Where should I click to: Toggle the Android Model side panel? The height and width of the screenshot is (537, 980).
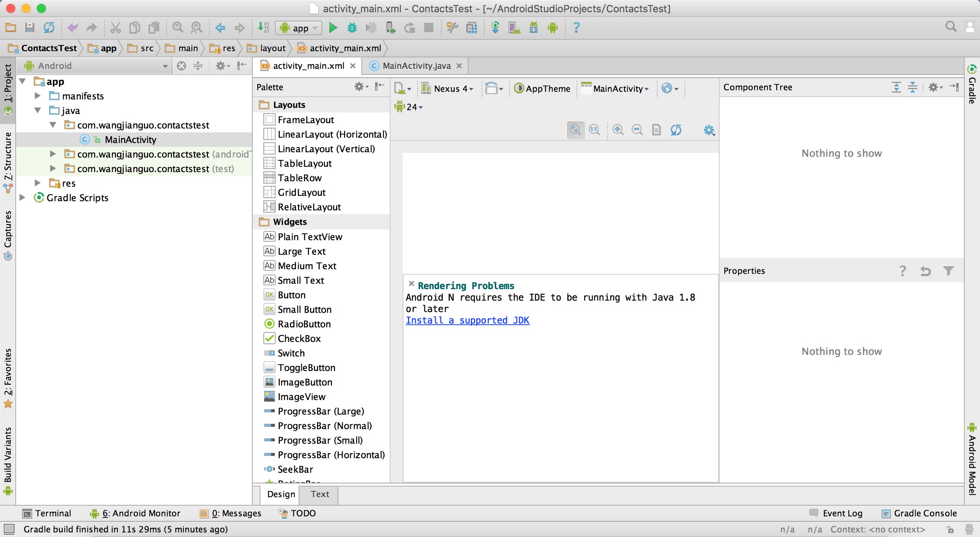coord(972,459)
